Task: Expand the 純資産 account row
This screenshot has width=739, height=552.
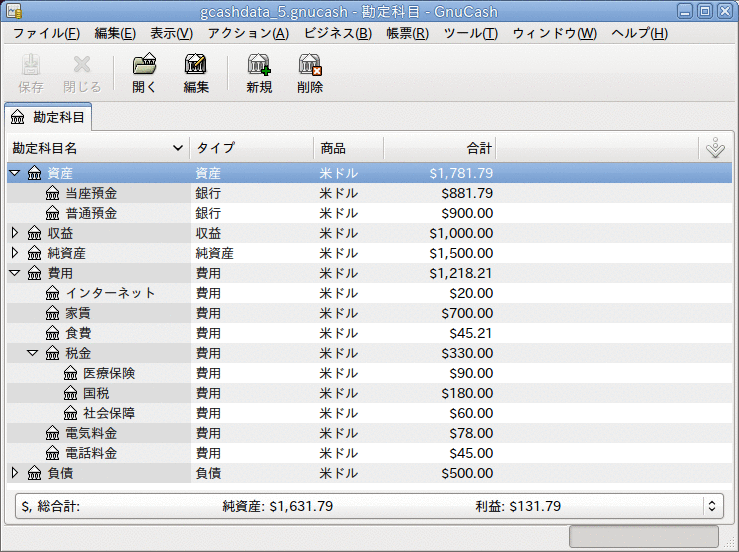Action: pyautogui.click(x=15, y=253)
